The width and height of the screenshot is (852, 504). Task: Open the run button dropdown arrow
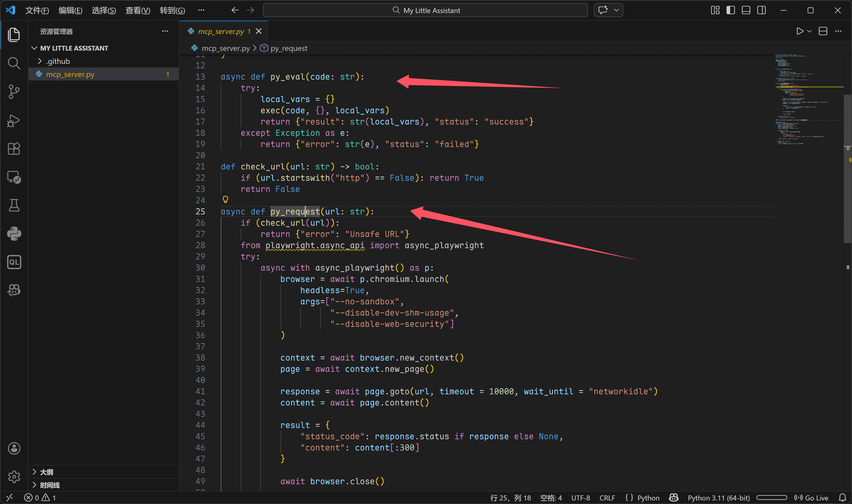tap(810, 31)
